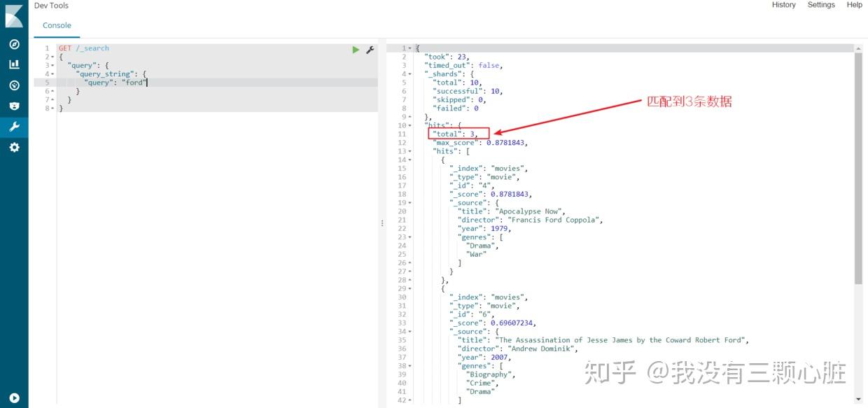The height and width of the screenshot is (408, 868).
Task: Collapse the hits object at line 10
Action: pos(409,125)
